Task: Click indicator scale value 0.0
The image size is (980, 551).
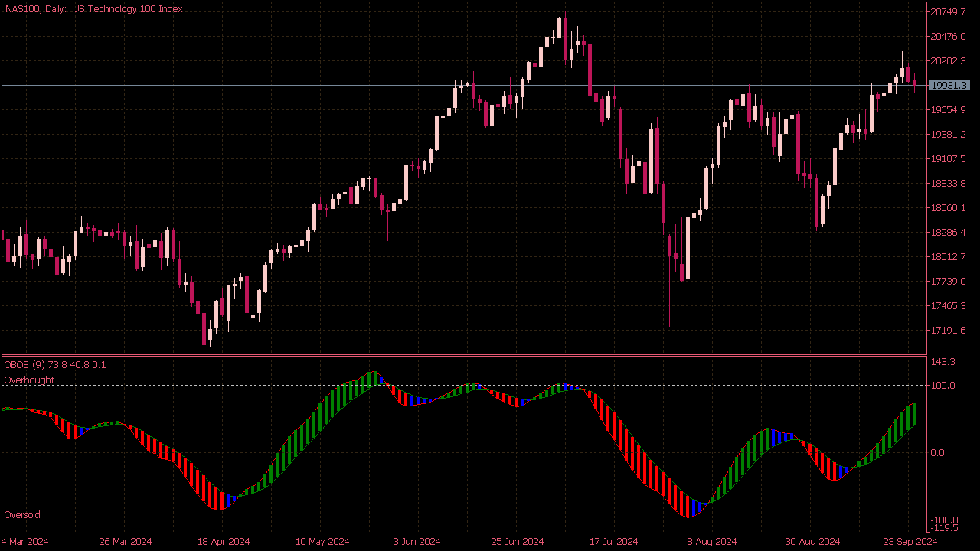Action: 939,453
